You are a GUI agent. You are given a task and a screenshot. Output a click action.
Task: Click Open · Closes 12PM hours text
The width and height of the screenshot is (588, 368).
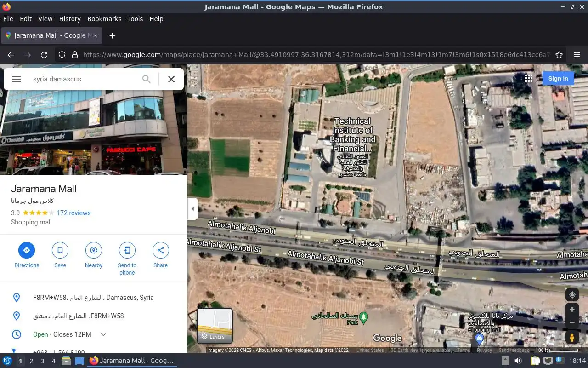click(x=62, y=334)
